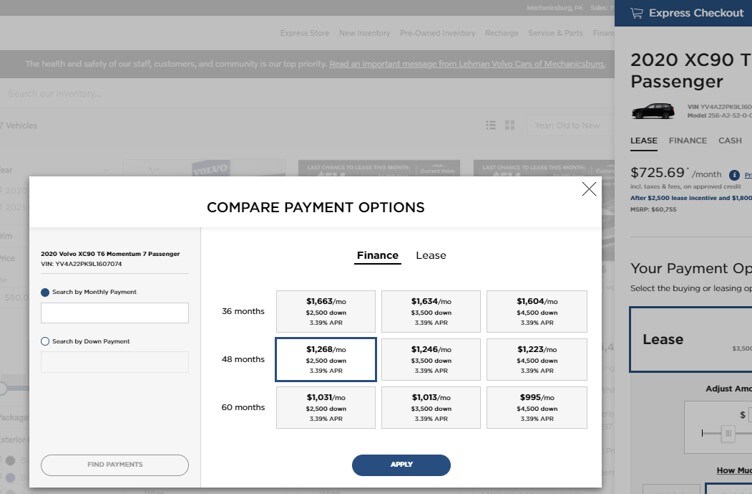Pick $1,031/mo 60-month option

coord(326,407)
